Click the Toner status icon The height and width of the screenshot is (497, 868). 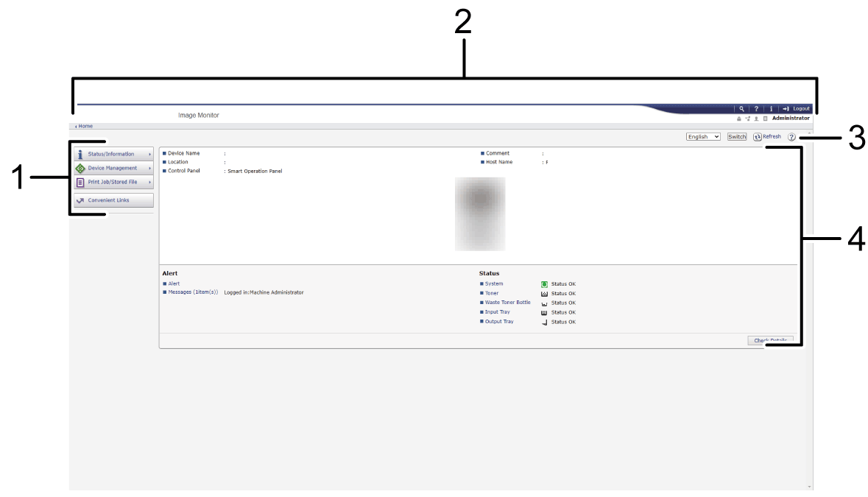tap(544, 293)
